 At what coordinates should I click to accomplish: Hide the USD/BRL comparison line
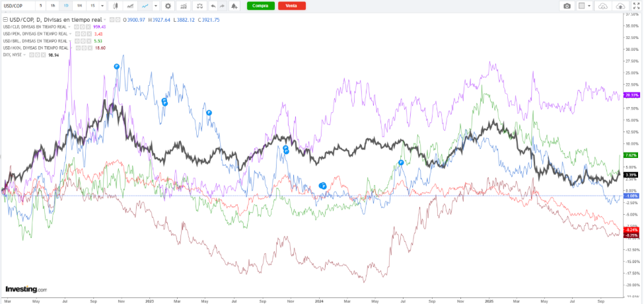[77, 41]
